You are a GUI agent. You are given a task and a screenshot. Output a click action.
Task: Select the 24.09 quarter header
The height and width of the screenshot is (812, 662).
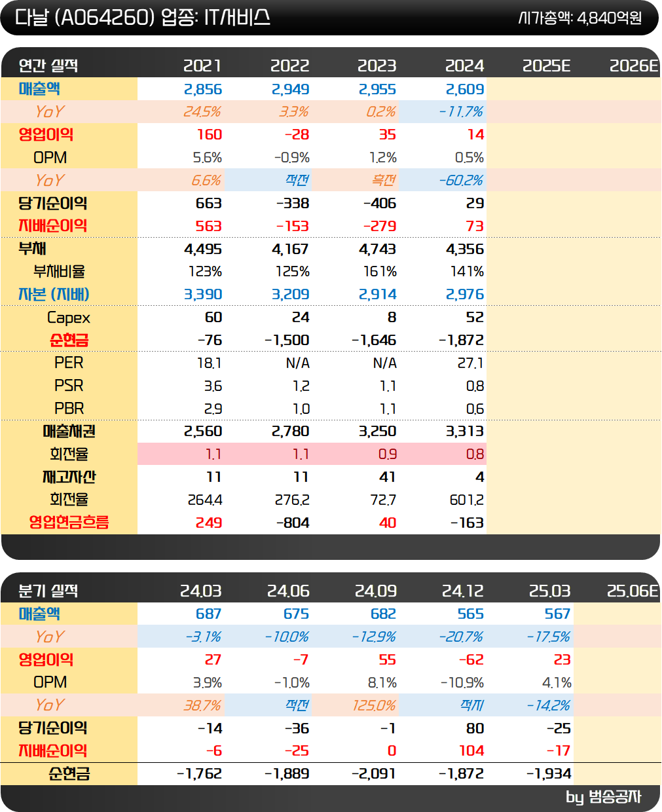pos(375,591)
